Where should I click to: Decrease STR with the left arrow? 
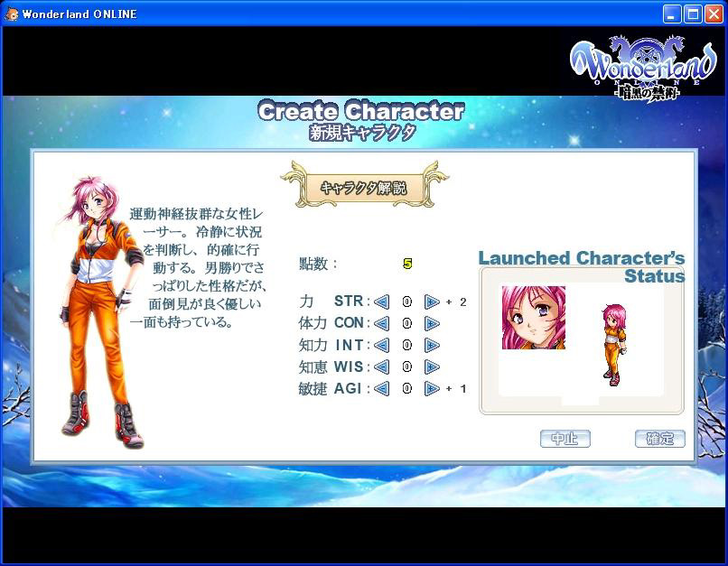[382, 302]
